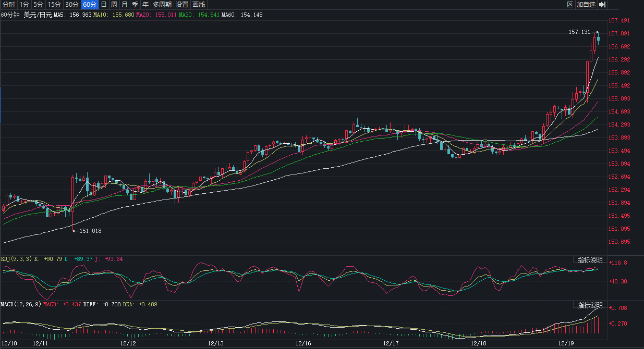Screen dimensions: 644x349
Task: Click the KDJ(9,3,3) indicator label
Action: (x=17, y=259)
